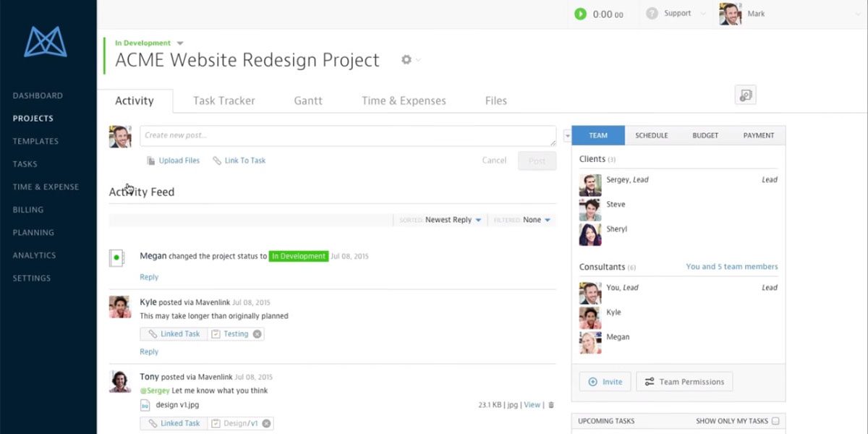Click the Link To Task icon under the post box
Image resolution: width=868 pixels, height=434 pixels.
216,160
